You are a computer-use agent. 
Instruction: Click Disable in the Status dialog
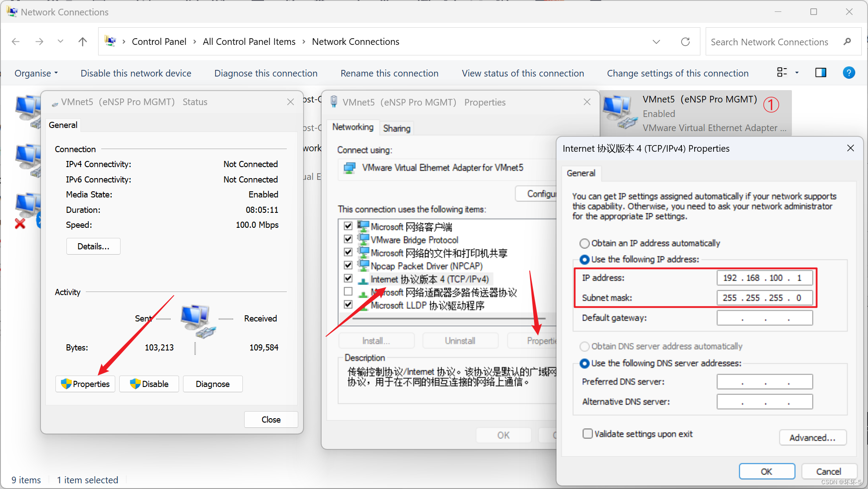[149, 384]
